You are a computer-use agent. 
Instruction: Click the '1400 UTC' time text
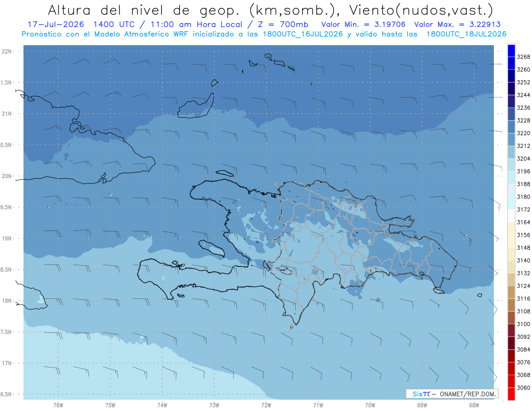(x=114, y=24)
